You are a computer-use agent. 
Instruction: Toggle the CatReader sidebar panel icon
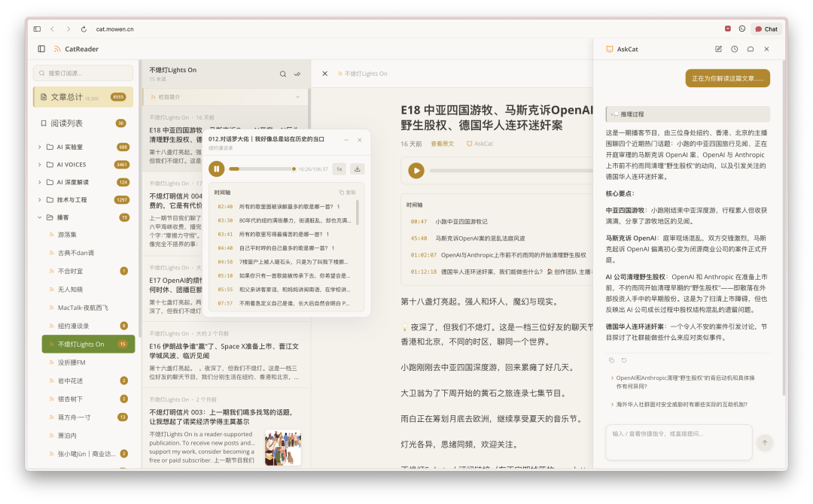pos(41,49)
